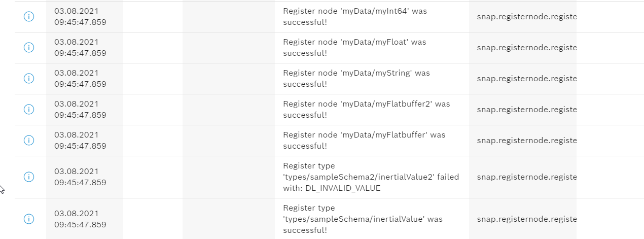Viewport: 644px width, 239px height.
Task: Open the 'inertialValue2' failed with DL_INVALID_VALUE message
Action: (371, 177)
